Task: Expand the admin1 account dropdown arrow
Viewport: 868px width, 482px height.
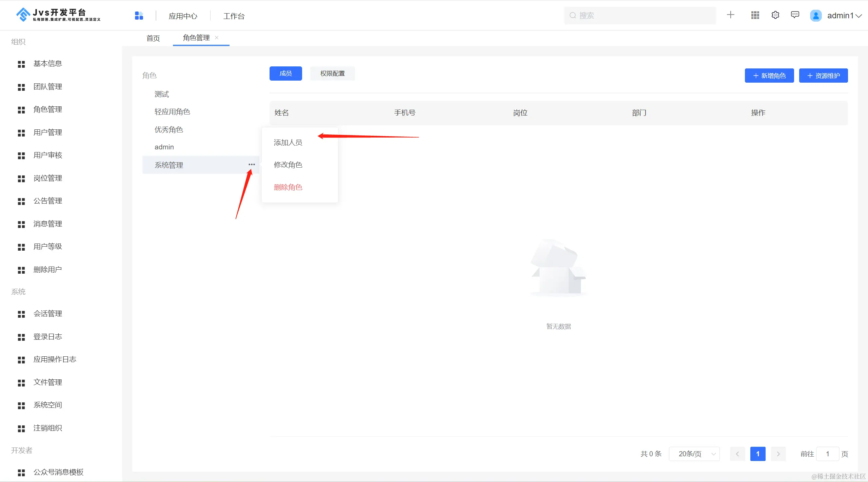Action: (x=859, y=16)
